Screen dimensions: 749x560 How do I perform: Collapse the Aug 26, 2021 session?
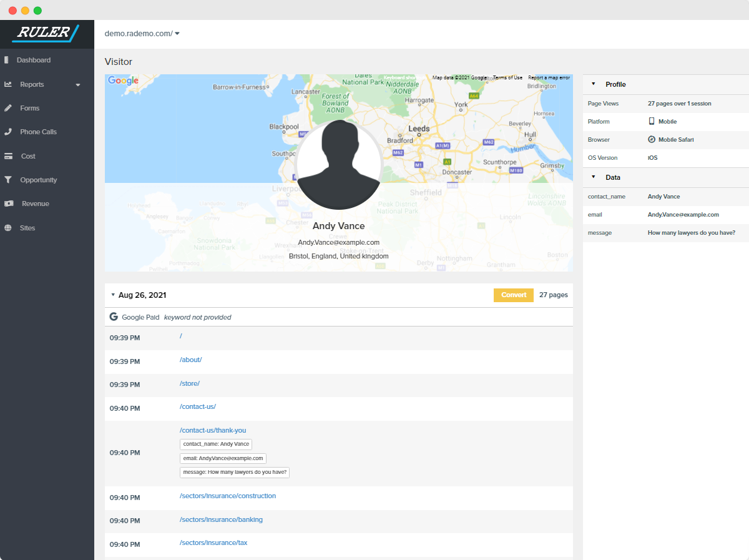pos(113,295)
